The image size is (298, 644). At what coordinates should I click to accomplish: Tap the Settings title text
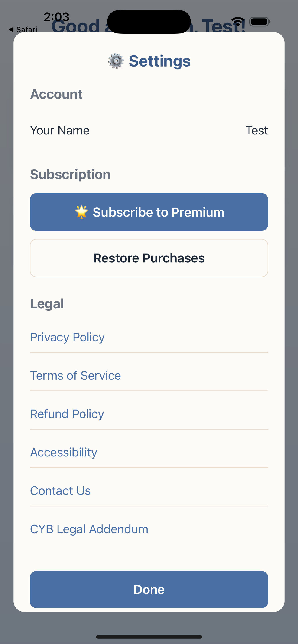[x=160, y=61]
